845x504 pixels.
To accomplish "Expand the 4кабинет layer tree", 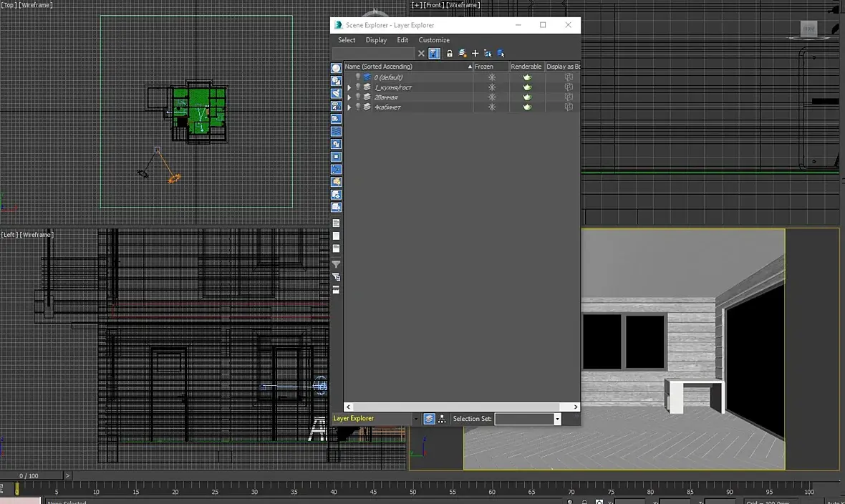I will click(x=349, y=107).
